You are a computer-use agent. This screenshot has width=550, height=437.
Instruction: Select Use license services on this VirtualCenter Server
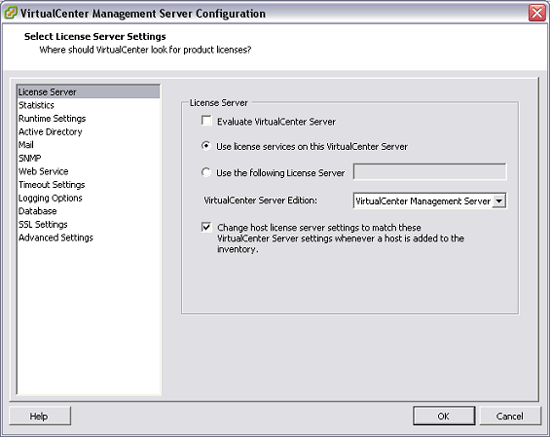pos(206,146)
